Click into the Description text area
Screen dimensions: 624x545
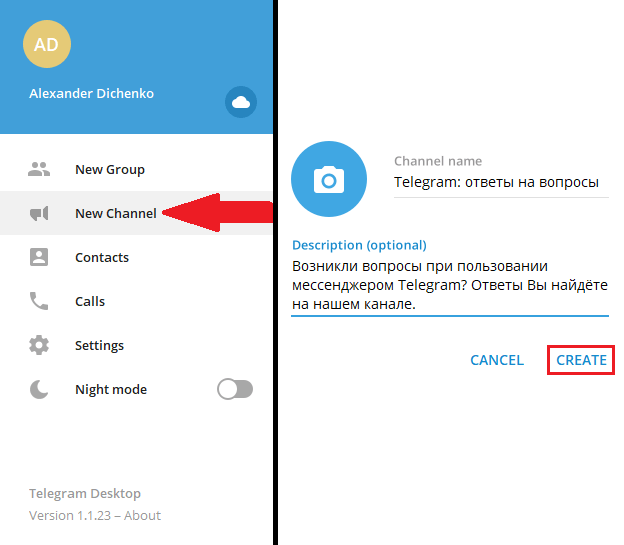(x=450, y=285)
